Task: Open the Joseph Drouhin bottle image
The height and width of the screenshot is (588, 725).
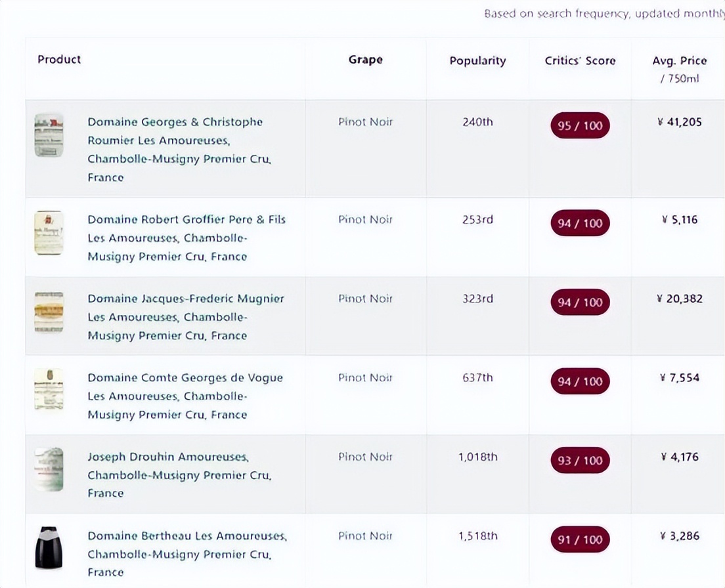Action: pyautogui.click(x=49, y=469)
